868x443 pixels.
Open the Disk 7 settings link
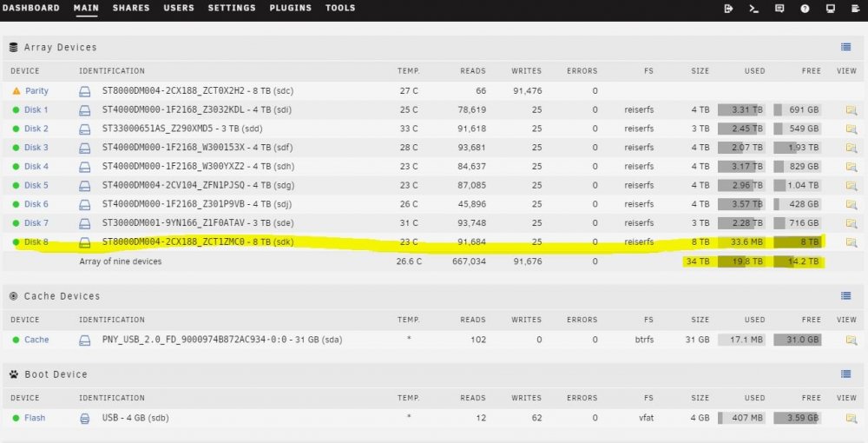36,222
